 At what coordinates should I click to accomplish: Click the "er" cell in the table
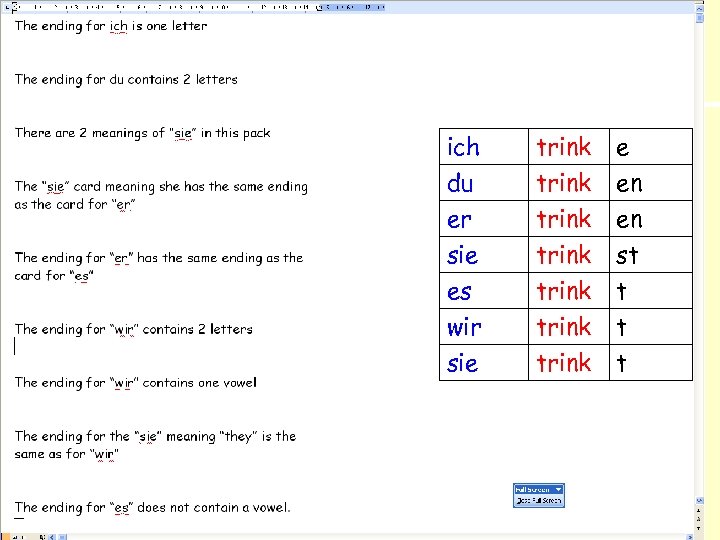(484, 219)
